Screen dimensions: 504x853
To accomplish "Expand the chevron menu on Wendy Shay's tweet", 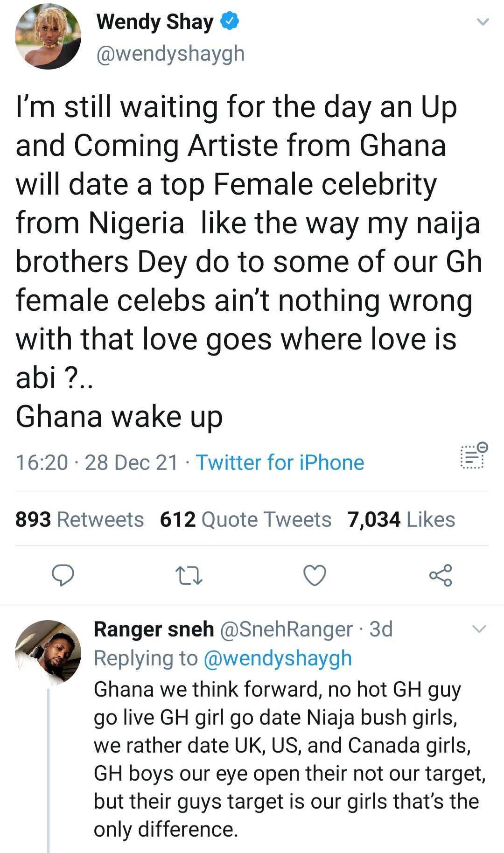I will tap(483, 21).
